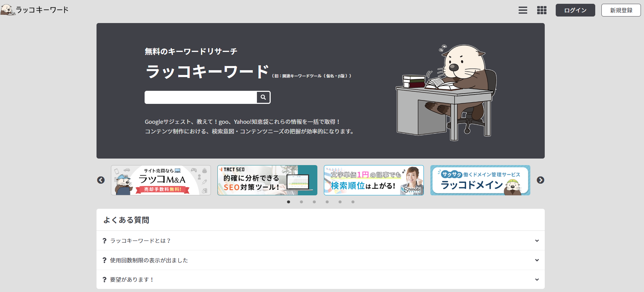Expand the 要望があります！ FAQ chevron

[x=537, y=280]
